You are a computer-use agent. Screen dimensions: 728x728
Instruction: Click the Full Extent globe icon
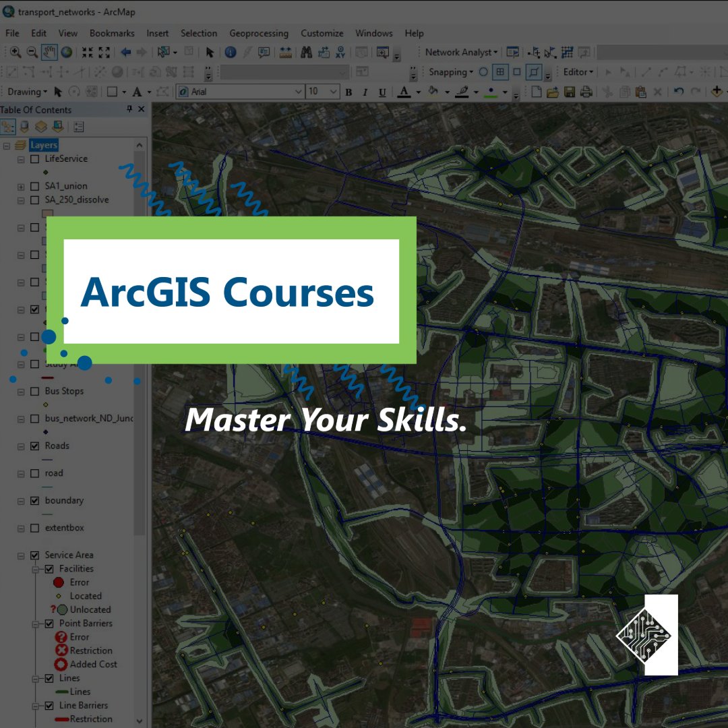tap(66, 52)
